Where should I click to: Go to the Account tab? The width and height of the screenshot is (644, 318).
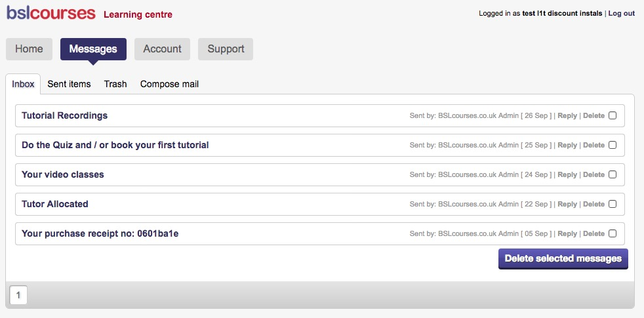(x=162, y=49)
